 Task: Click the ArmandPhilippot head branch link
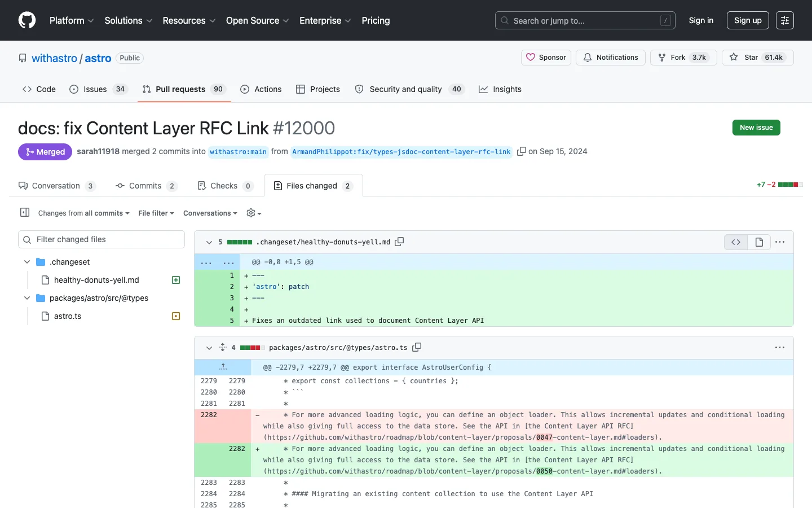pyautogui.click(x=401, y=152)
